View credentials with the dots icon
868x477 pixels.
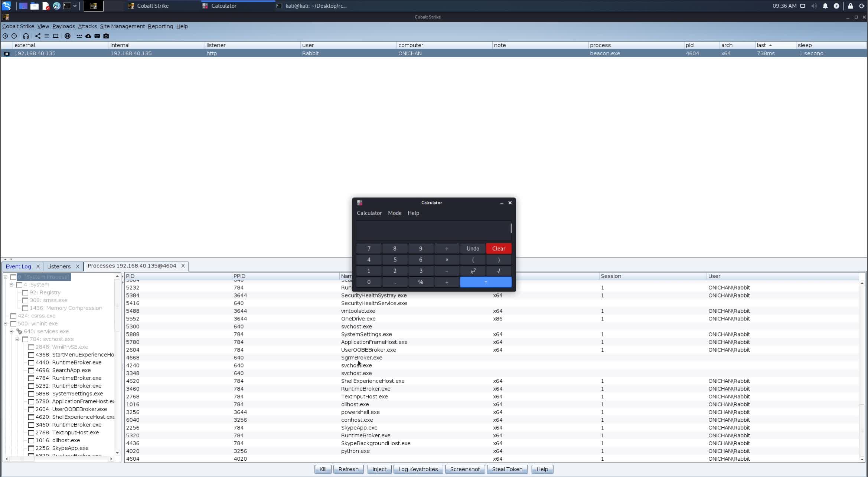(x=79, y=36)
